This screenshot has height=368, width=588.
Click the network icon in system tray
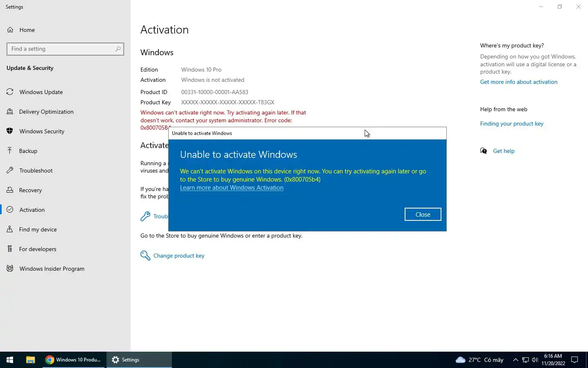click(x=526, y=360)
